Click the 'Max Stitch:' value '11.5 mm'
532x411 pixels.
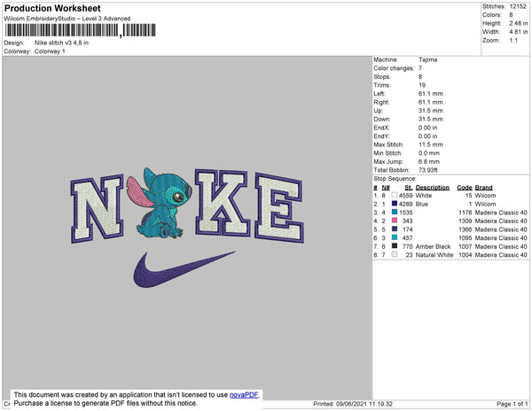pos(431,144)
